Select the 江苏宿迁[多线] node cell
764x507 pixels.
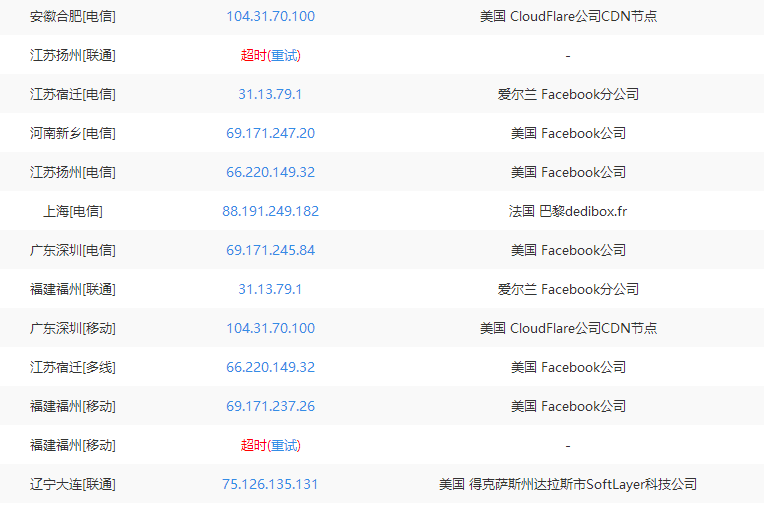coord(73,367)
